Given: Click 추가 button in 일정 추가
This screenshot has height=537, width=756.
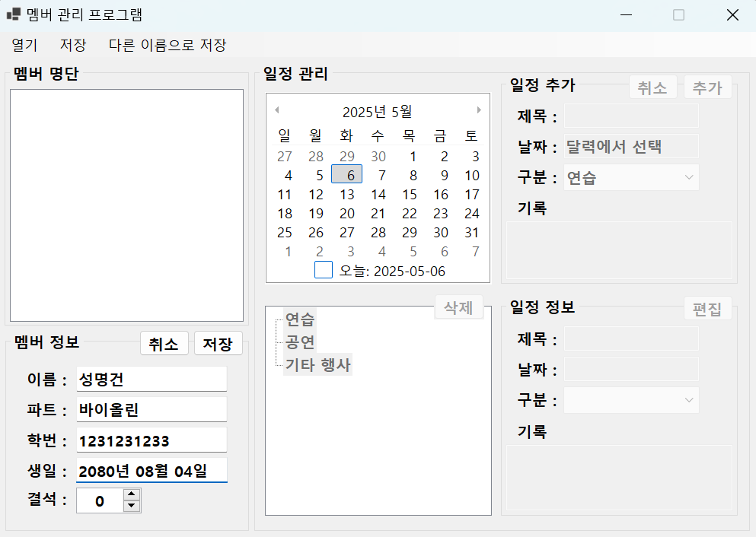Looking at the screenshot, I should point(707,87).
